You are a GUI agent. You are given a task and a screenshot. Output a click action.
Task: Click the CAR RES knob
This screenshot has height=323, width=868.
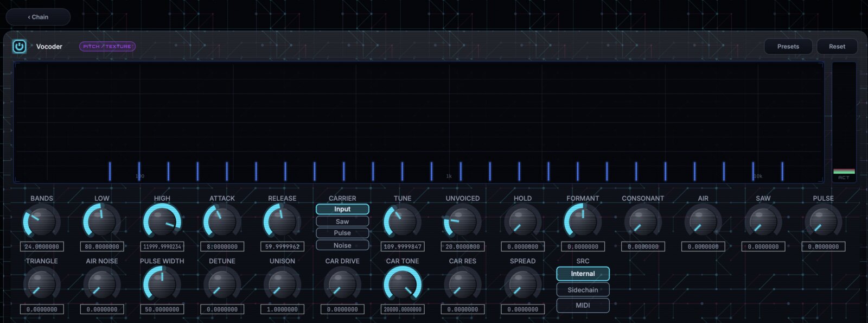tap(463, 285)
